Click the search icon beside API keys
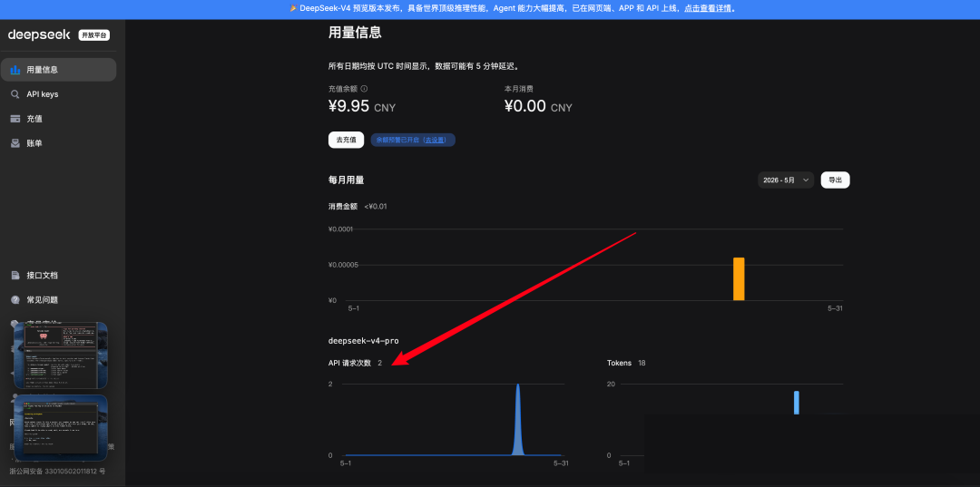 point(15,94)
